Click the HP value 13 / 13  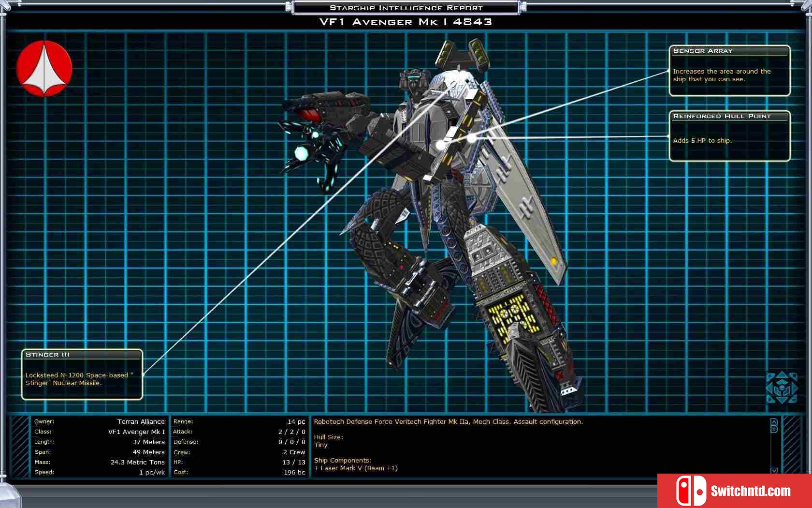[x=294, y=463]
